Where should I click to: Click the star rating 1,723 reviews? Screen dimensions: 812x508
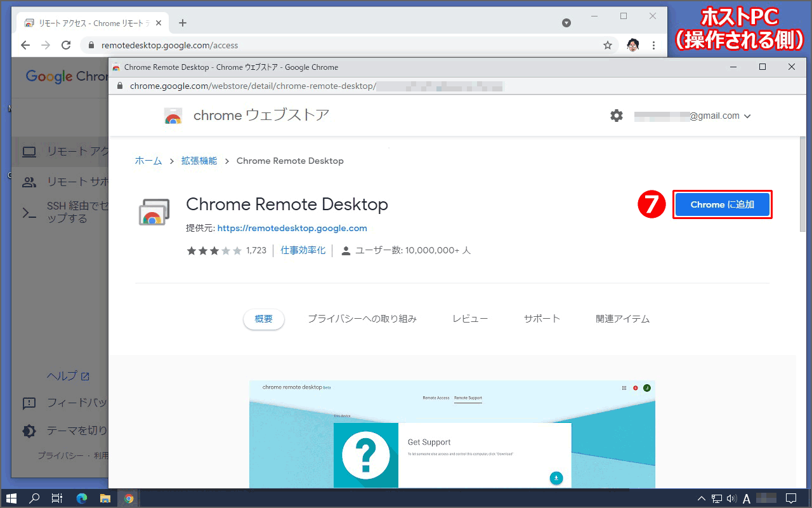tap(226, 250)
